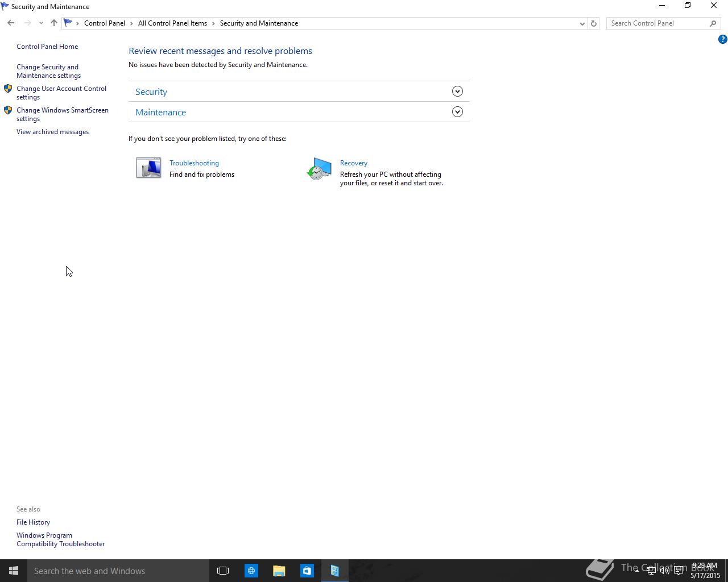Open the Windows Start menu
728x582 pixels.
tap(14, 571)
